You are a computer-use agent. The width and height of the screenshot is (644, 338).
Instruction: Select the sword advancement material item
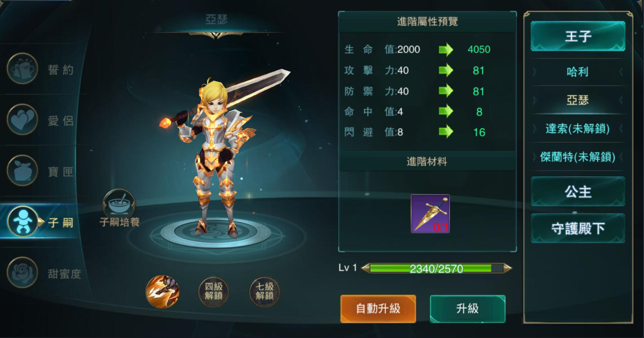pos(430,213)
